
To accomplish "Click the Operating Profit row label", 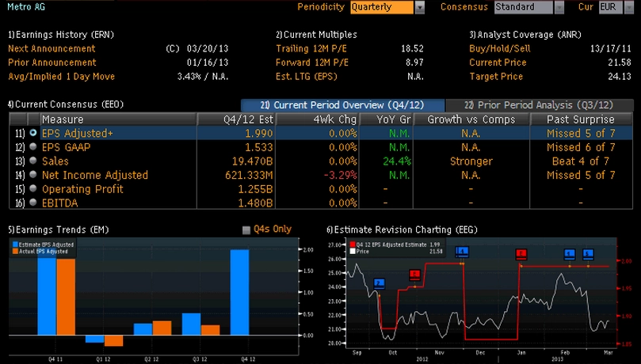I will [x=82, y=189].
